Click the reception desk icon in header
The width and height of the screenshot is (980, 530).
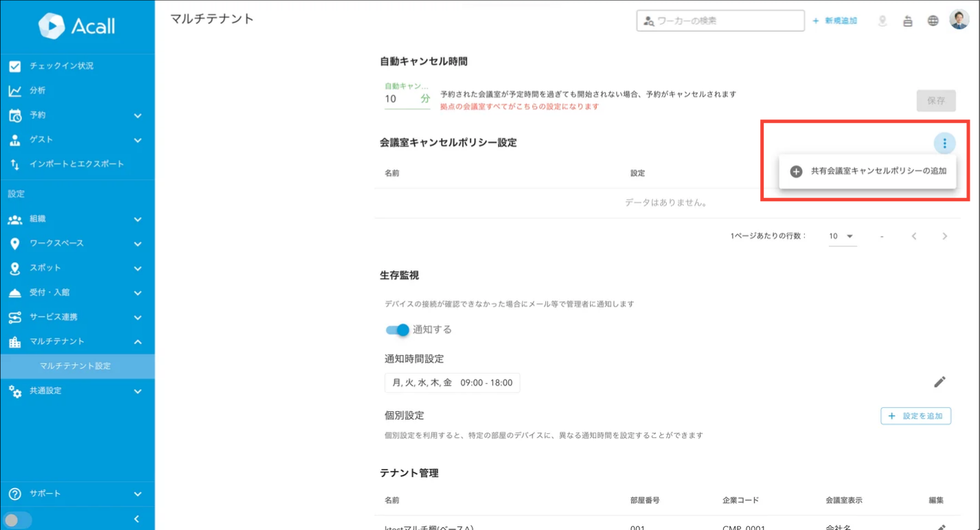[907, 21]
